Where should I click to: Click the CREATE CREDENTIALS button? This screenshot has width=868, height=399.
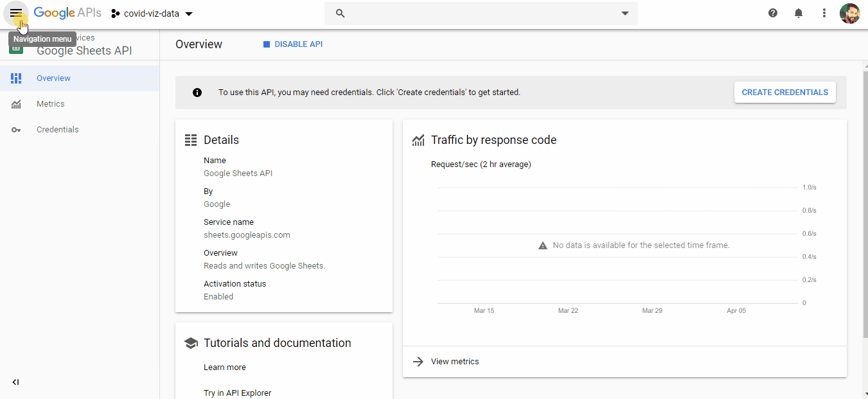click(x=785, y=93)
